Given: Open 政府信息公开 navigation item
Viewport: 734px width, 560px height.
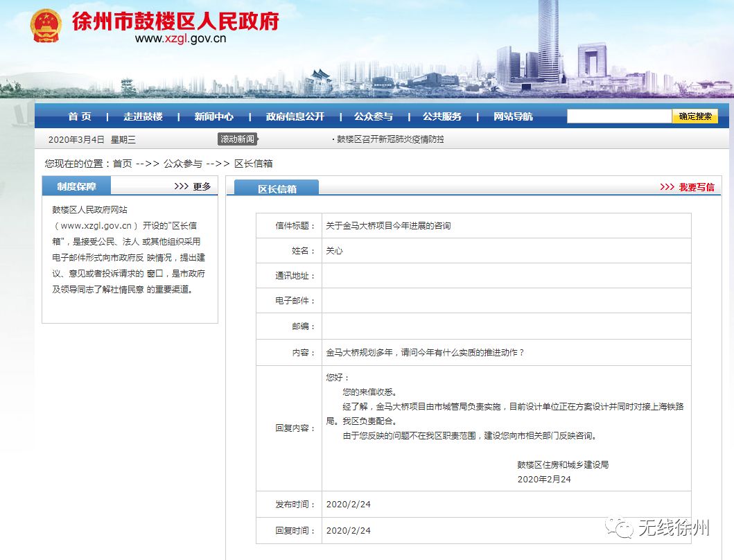Looking at the screenshot, I should tap(295, 116).
